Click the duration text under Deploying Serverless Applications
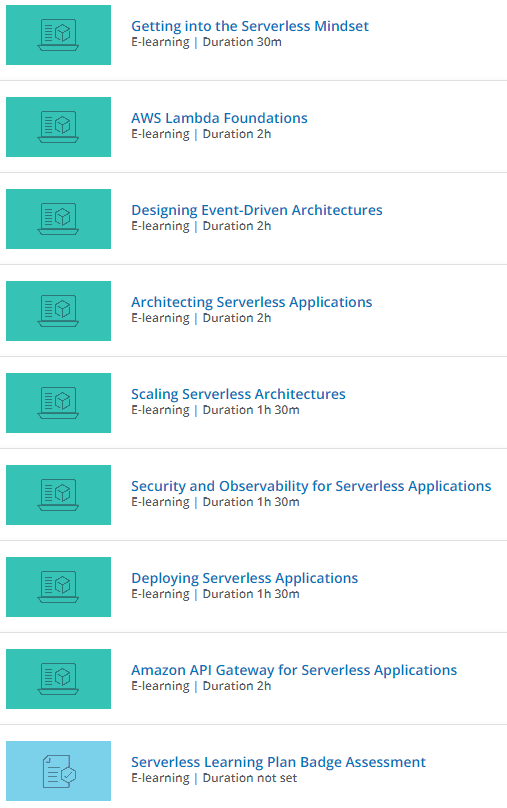This screenshot has height=808, width=507. [251, 594]
